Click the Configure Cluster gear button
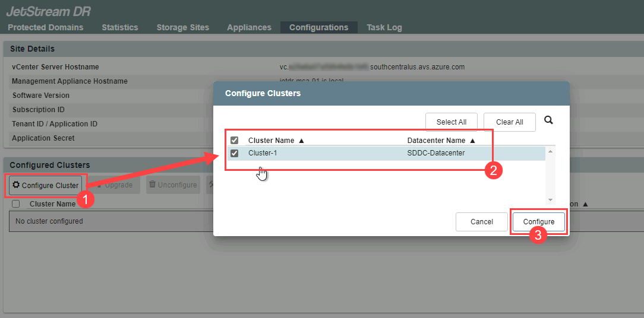The height and width of the screenshot is (318, 644). 45,185
